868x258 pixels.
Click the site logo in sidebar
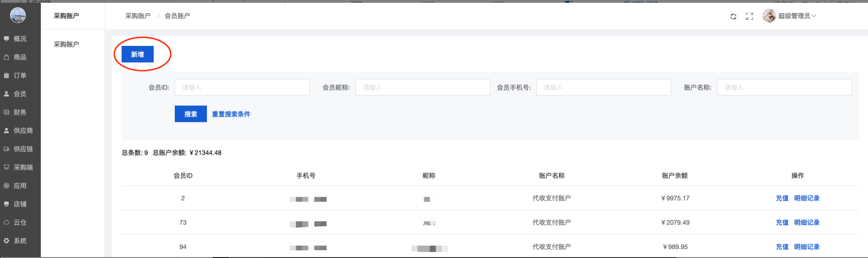tap(18, 16)
